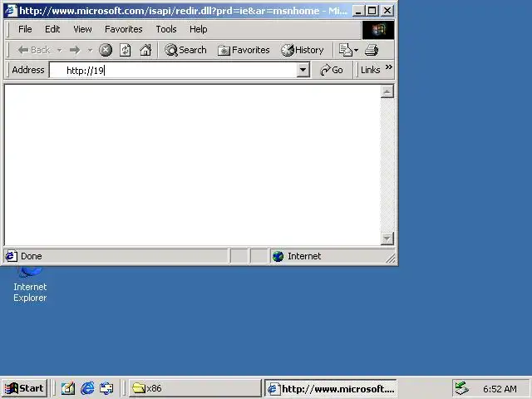Screen dimensions: 532x399
Task: Click the status bar page icon
Action: point(11,256)
